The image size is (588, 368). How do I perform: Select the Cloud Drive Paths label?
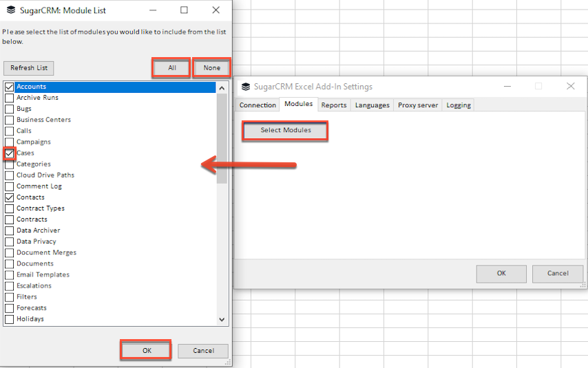pyautogui.click(x=45, y=175)
